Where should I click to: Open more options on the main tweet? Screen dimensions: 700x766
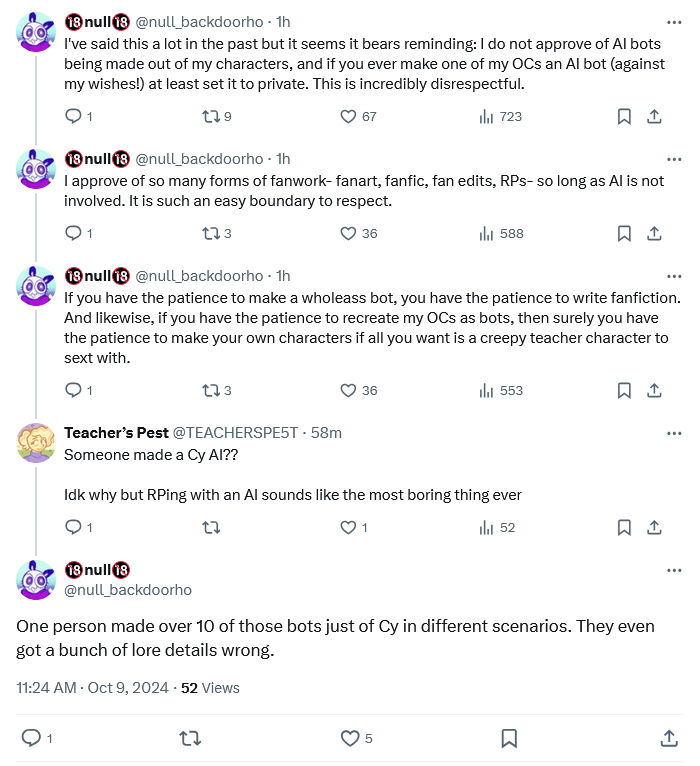pos(674,571)
